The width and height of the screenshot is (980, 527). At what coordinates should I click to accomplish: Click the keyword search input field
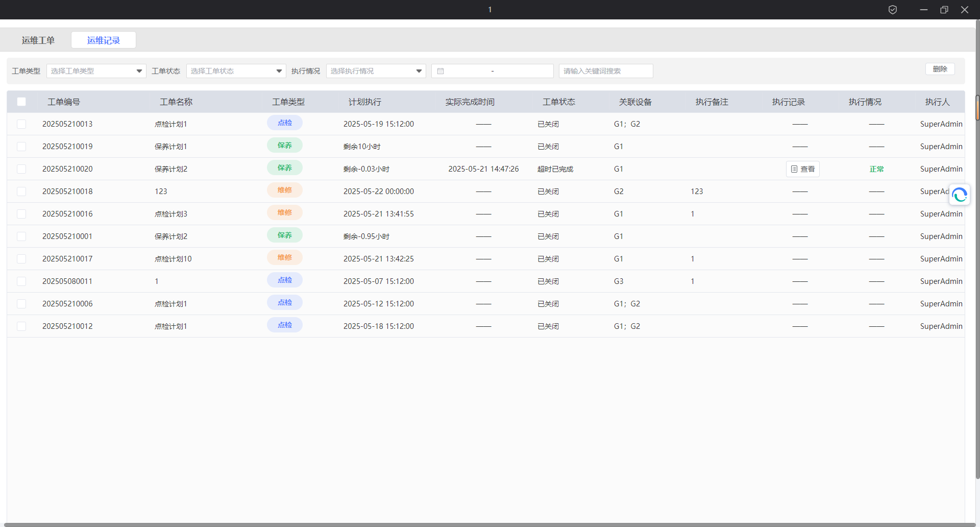605,71
